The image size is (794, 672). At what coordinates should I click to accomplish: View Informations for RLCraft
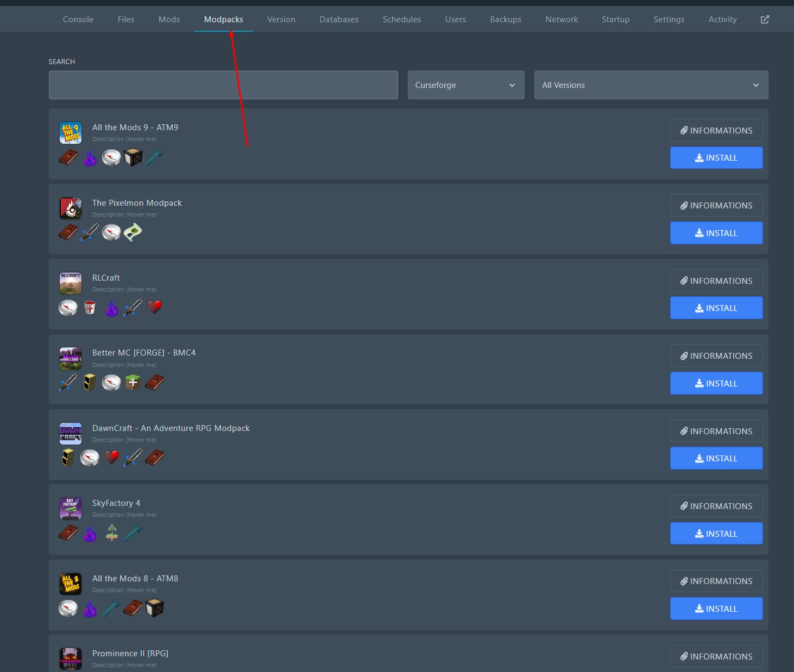pos(716,281)
